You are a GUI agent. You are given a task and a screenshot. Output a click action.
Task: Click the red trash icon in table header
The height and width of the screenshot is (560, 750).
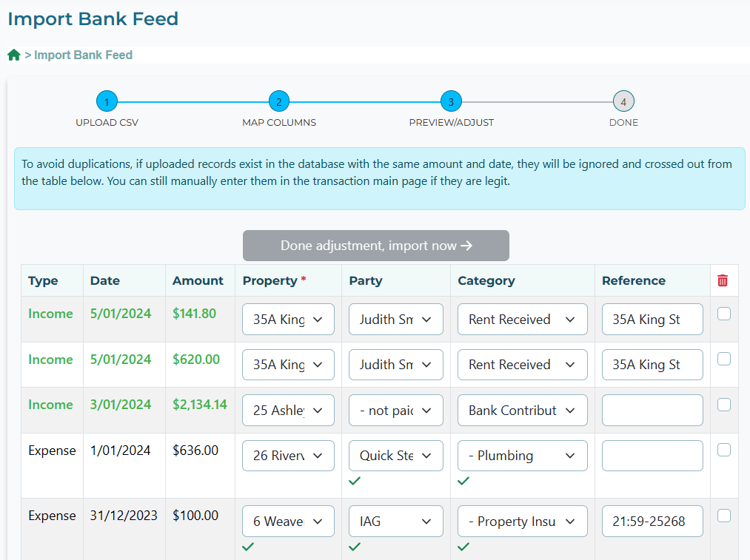click(x=723, y=281)
